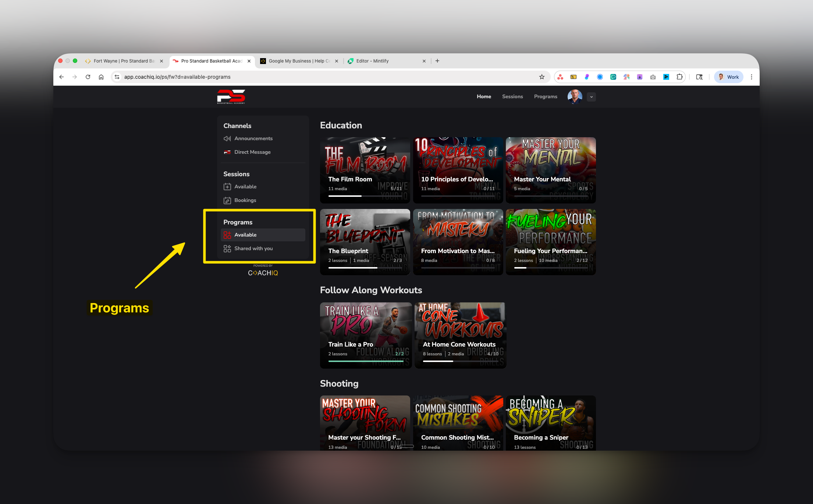Click Programs Available grid icon
Image resolution: width=813 pixels, height=504 pixels.
tap(227, 235)
